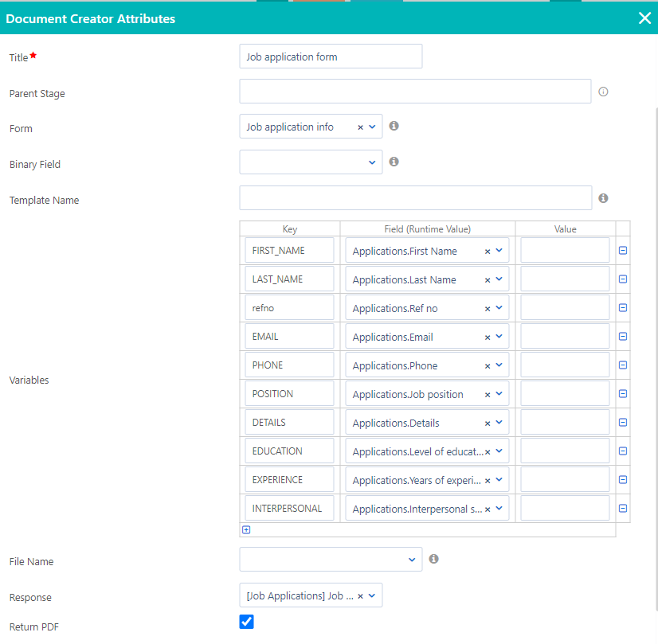This screenshot has width=658, height=644.
Task: Clear the Applications.First Name selection
Action: coord(488,250)
